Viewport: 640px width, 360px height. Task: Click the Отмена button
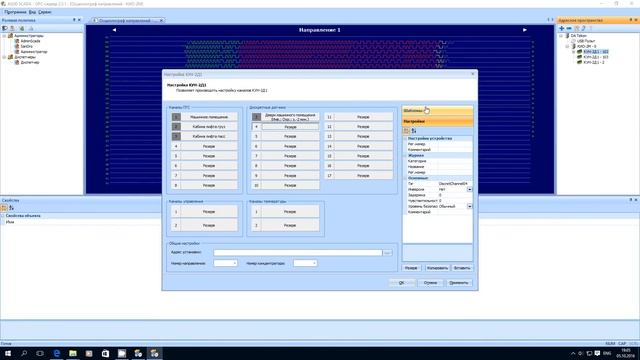click(430, 282)
